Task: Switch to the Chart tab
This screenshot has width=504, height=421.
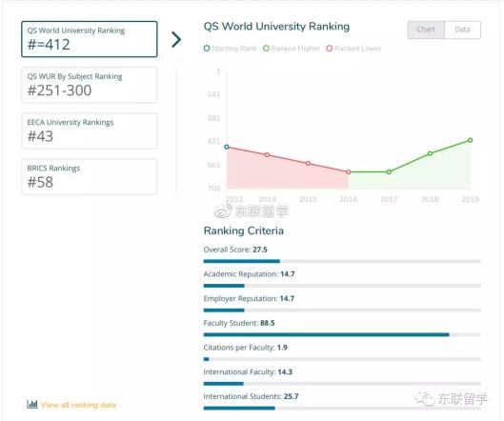Action: click(426, 30)
